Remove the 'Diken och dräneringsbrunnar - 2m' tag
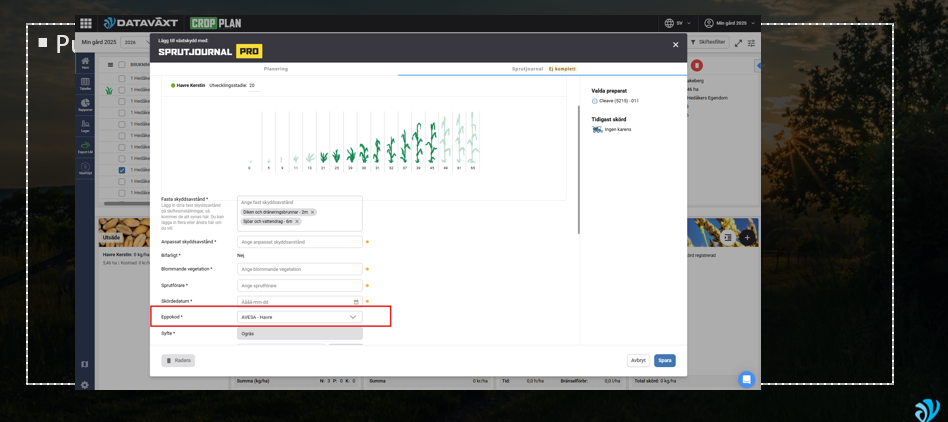 coord(312,212)
